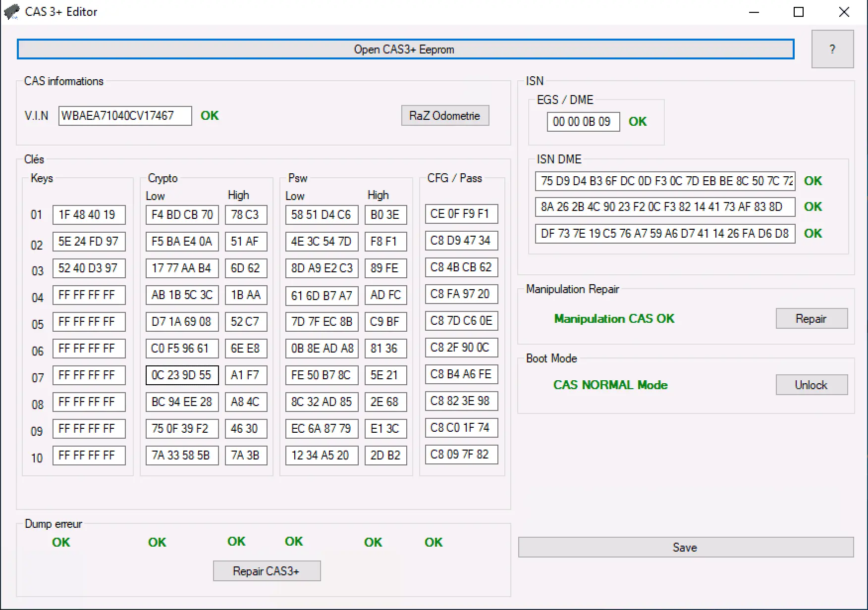Viewport: 868px width, 610px height.
Task: Click Crypto High field showing 78 C3
Action: pos(246,215)
